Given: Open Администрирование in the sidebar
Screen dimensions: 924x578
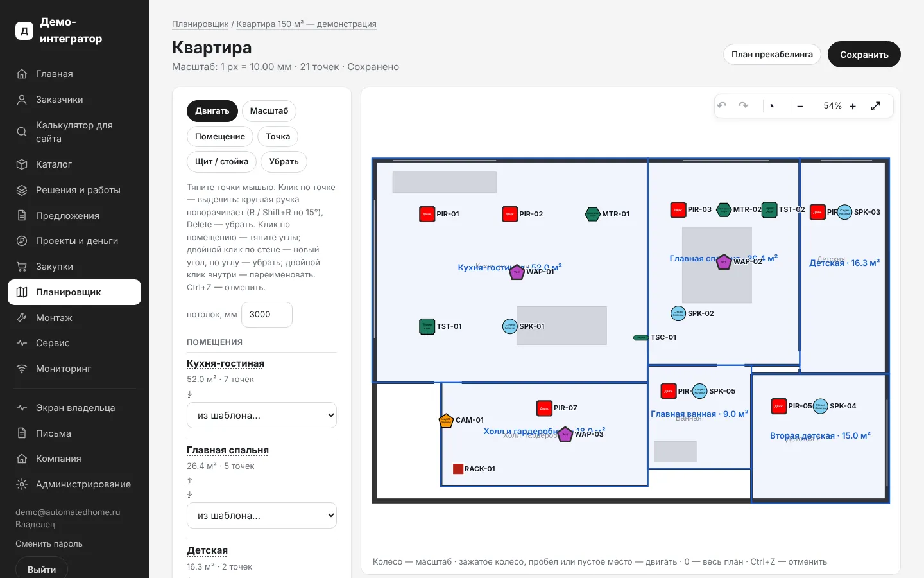Looking at the screenshot, I should click(74, 484).
